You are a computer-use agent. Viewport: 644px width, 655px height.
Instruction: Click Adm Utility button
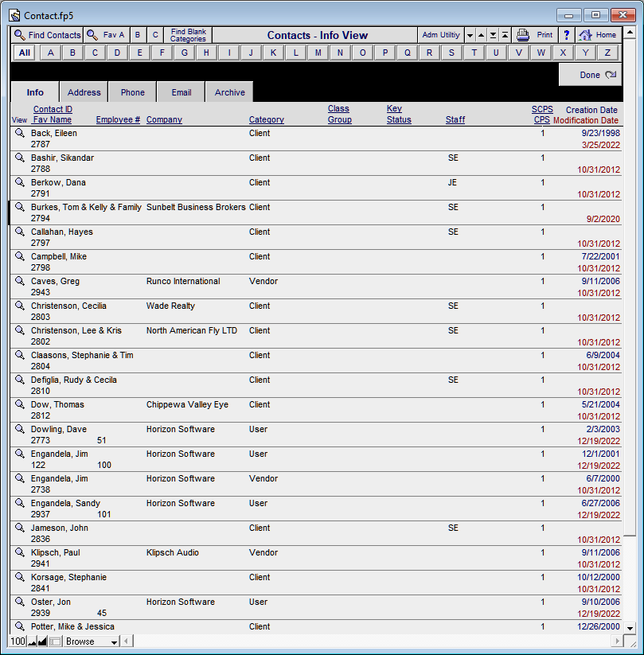coord(441,35)
